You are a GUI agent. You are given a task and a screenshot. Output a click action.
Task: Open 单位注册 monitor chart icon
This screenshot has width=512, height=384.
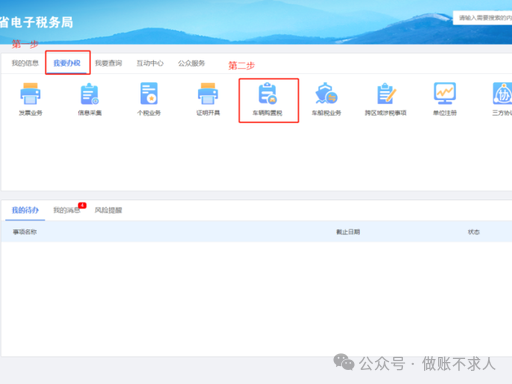(x=445, y=94)
